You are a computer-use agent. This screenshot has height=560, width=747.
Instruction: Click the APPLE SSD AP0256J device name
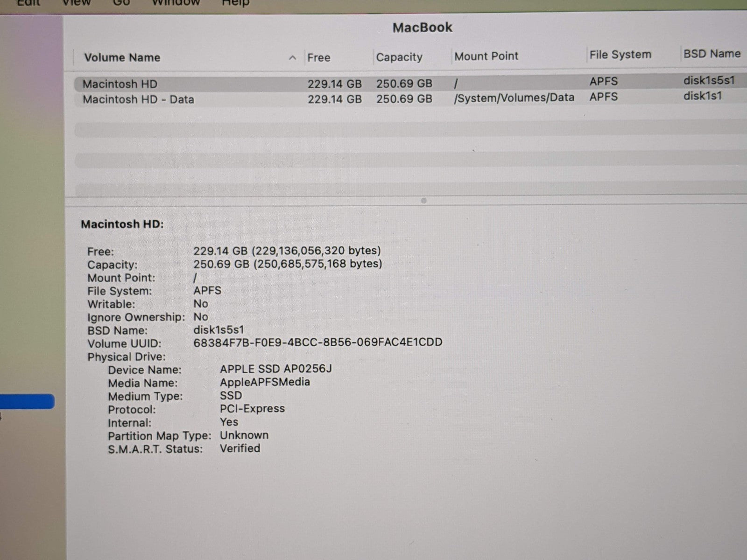[276, 369]
